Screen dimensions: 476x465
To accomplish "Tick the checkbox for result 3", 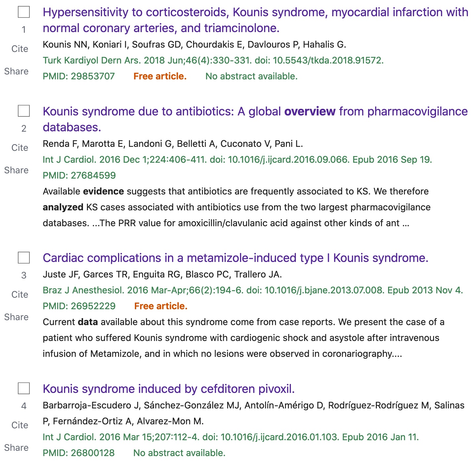I will point(24,258).
